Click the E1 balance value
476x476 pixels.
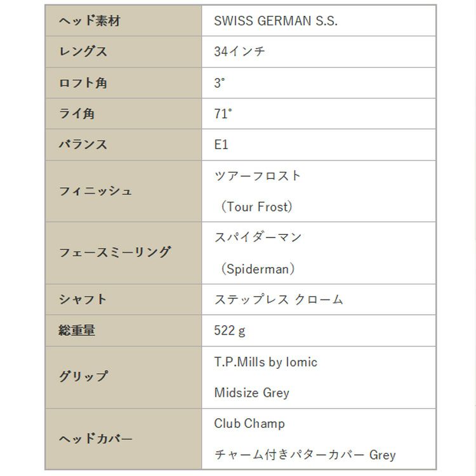point(221,145)
